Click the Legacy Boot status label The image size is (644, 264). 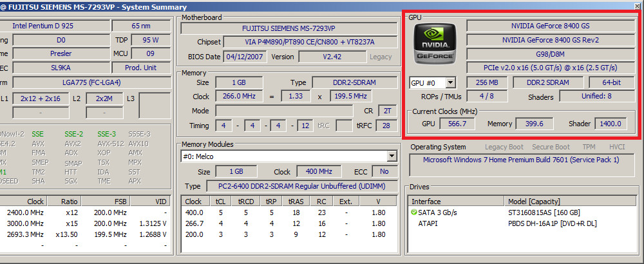(x=505, y=147)
